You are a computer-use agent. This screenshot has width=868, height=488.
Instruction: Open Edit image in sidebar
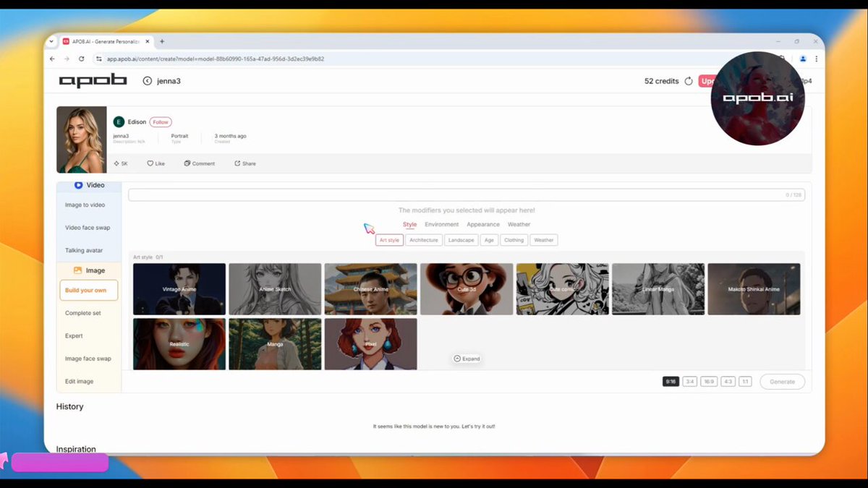[x=80, y=381]
